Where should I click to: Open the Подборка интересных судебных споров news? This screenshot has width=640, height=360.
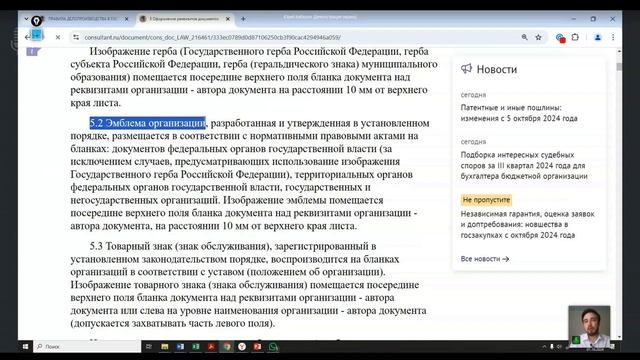click(524, 165)
